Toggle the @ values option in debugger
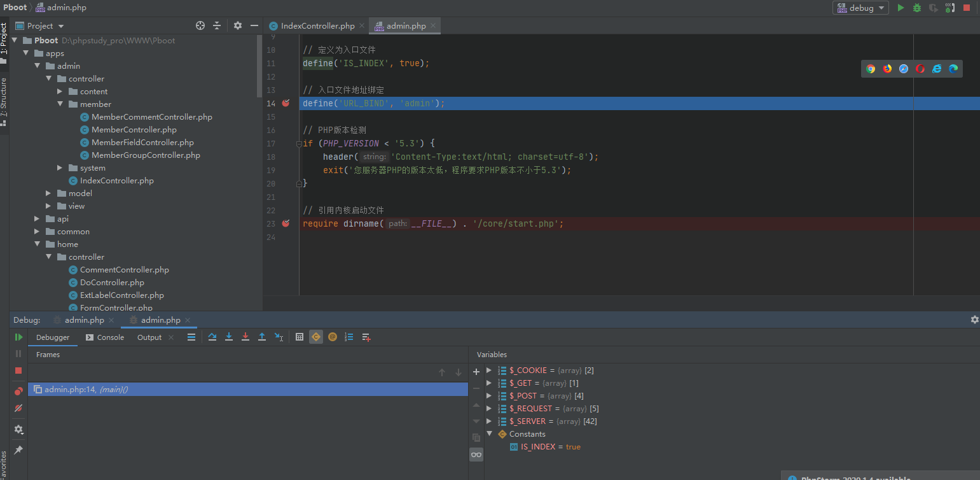This screenshot has height=480, width=980. [x=333, y=337]
